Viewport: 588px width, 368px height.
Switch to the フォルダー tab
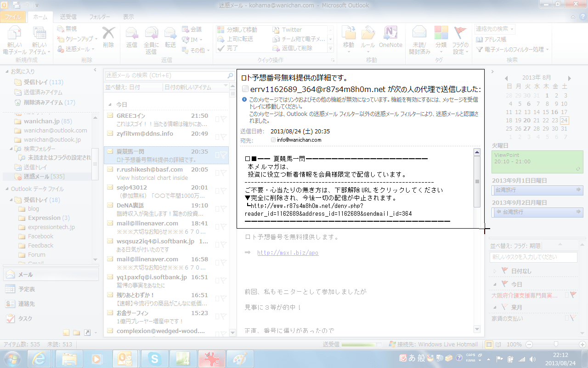click(99, 17)
